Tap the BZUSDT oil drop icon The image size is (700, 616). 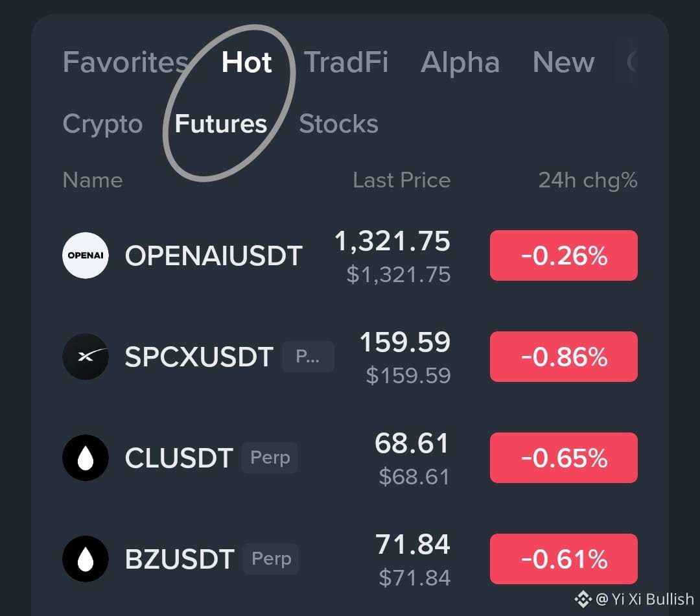pos(86,559)
